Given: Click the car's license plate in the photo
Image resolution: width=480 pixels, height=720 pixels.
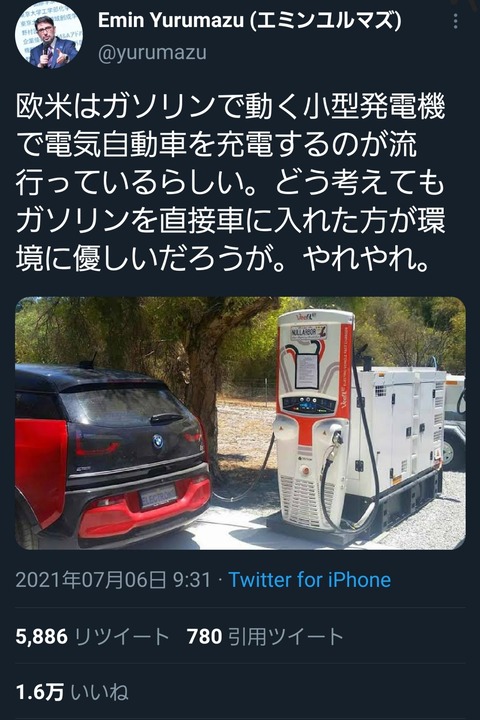Looking at the screenshot, I should tap(158, 497).
